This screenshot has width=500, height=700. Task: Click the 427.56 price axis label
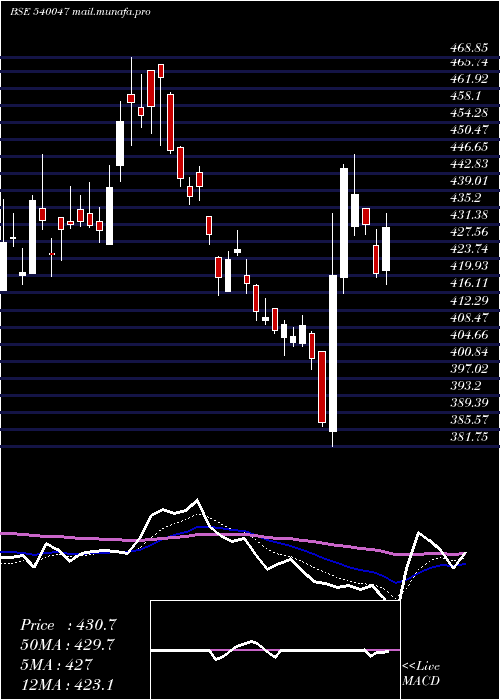tap(469, 232)
